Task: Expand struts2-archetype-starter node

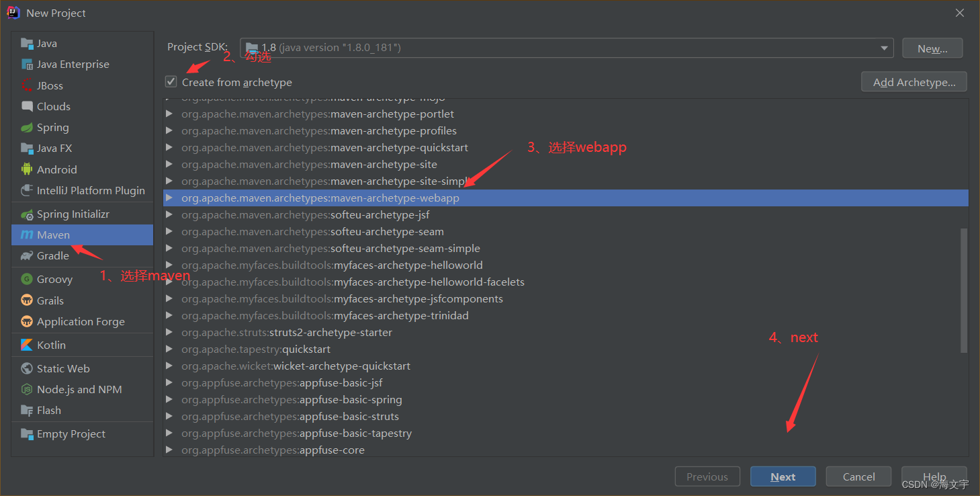Action: (169, 333)
